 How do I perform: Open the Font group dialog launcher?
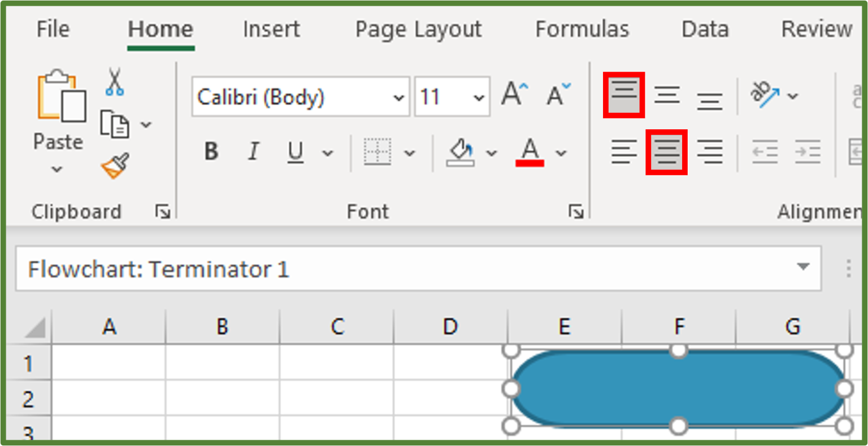(x=577, y=211)
